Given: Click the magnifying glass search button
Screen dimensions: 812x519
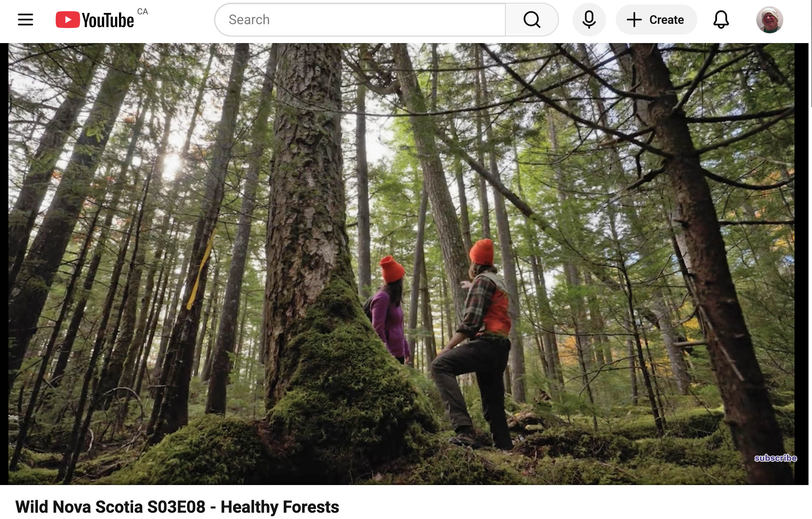Looking at the screenshot, I should pos(532,20).
